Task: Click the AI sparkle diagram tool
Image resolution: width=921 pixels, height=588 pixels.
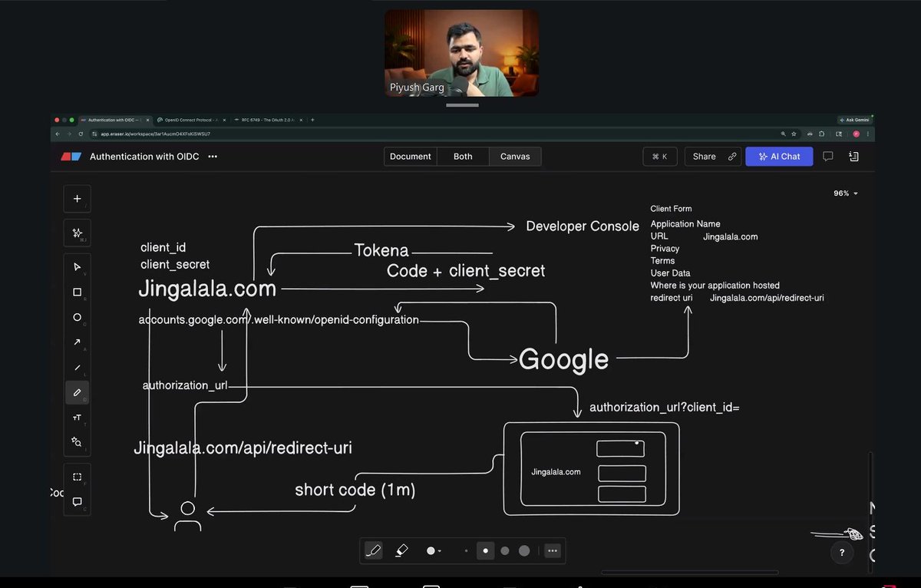Action: 77,233
